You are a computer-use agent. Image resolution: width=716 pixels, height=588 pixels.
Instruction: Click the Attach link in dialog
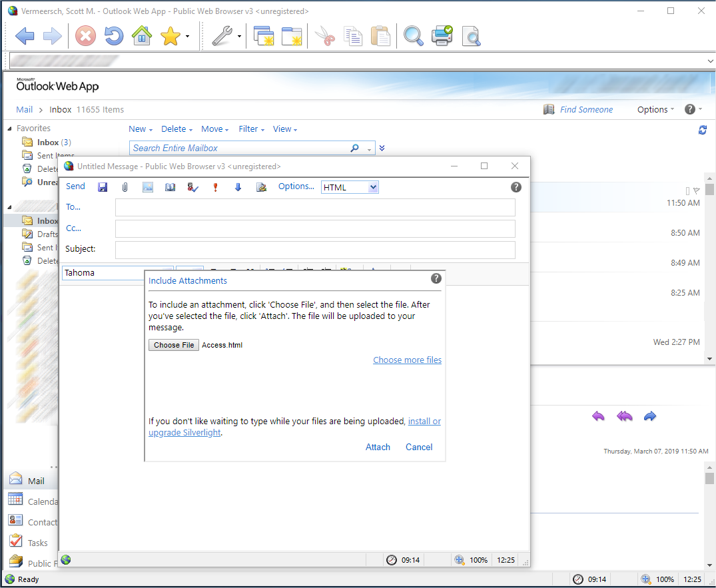[378, 447]
